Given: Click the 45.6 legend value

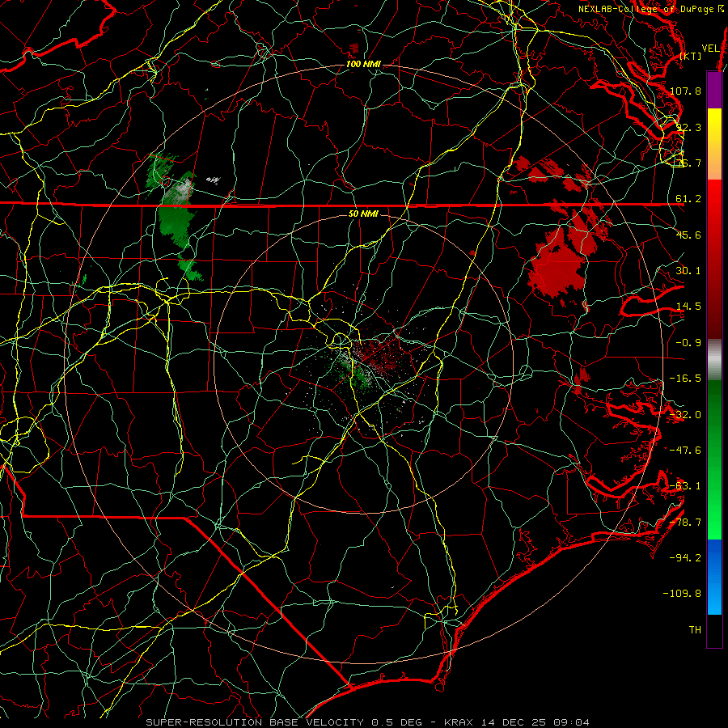Looking at the screenshot, I should [x=688, y=235].
